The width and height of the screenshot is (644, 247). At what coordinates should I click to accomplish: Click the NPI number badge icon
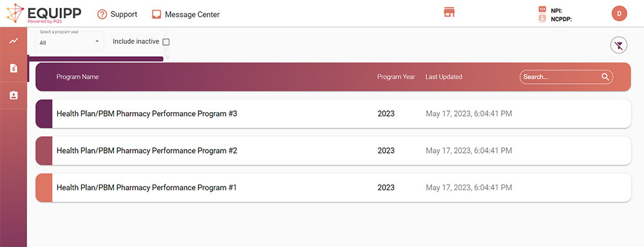click(x=542, y=9)
